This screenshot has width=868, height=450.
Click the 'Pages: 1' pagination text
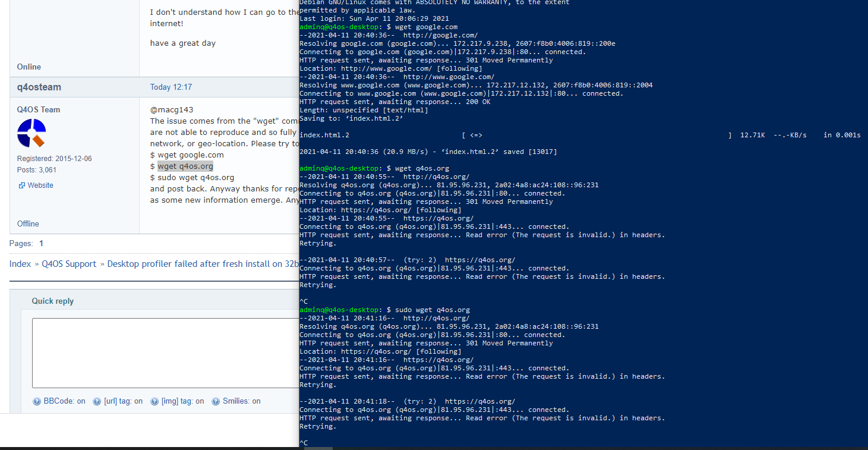26,244
